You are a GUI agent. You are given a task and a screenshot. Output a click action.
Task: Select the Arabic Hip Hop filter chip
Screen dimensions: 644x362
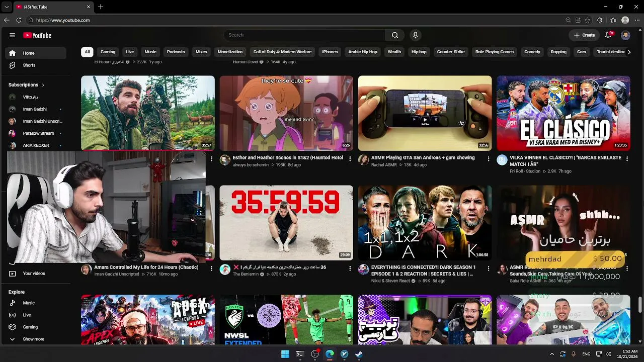click(x=363, y=52)
